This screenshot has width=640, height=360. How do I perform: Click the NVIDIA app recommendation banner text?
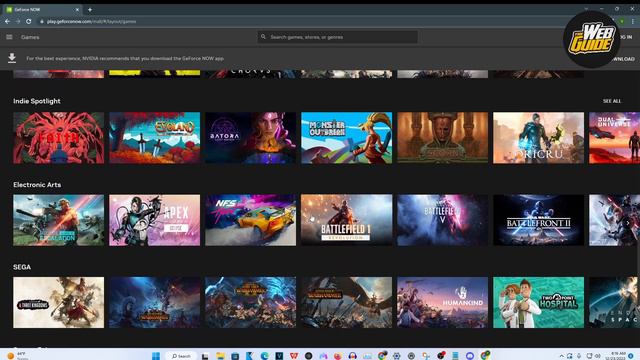click(125, 58)
